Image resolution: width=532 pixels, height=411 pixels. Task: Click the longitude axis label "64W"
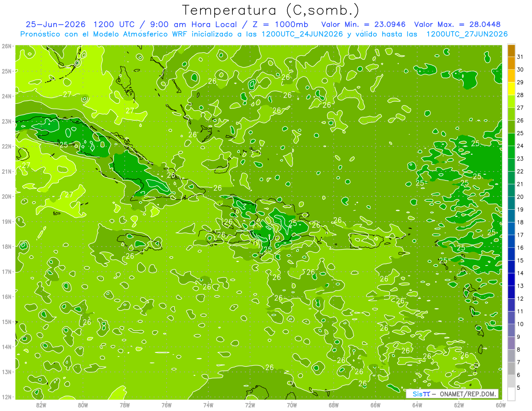[417, 405]
